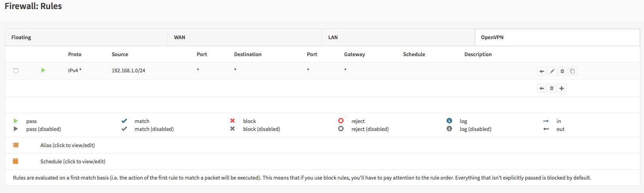
Task: Click the blue log info icon in legend
Action: tap(449, 121)
